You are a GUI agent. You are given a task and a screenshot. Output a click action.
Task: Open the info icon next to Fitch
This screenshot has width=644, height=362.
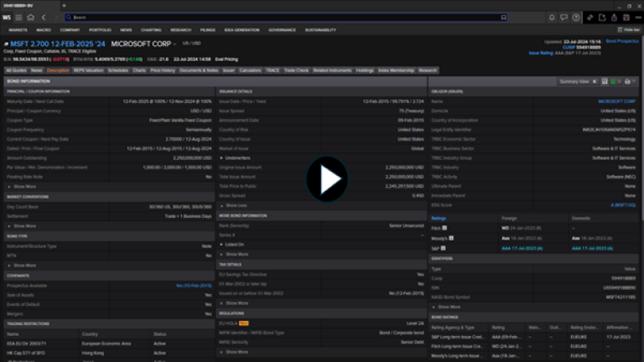(x=444, y=227)
